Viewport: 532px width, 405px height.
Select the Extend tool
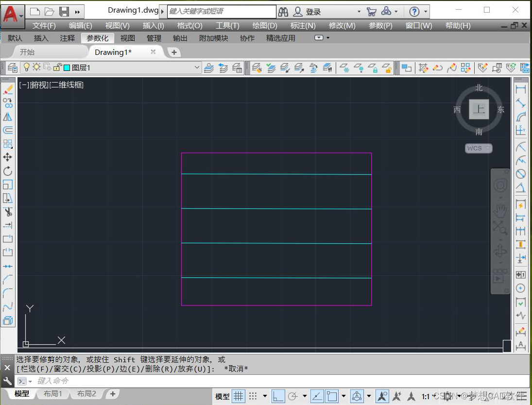pyautogui.click(x=8, y=225)
